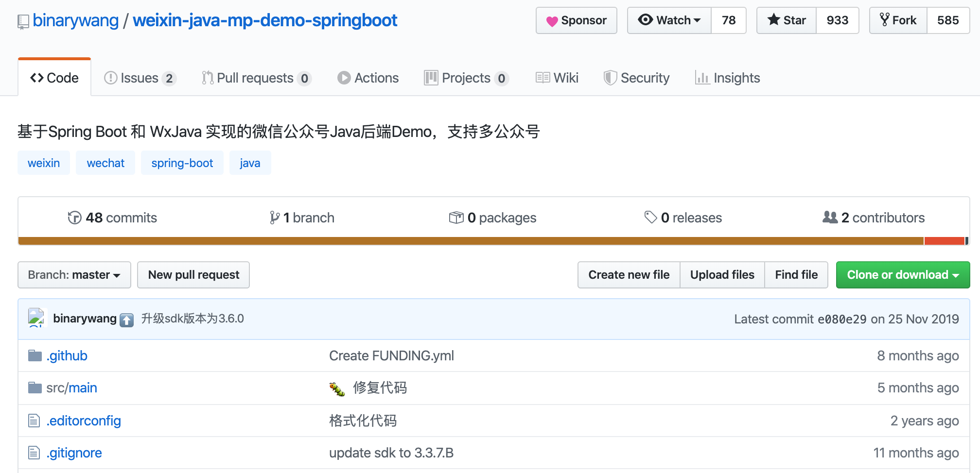This screenshot has width=980, height=473.
Task: Click the up-arrow emoji in the commit message
Action: point(126,320)
